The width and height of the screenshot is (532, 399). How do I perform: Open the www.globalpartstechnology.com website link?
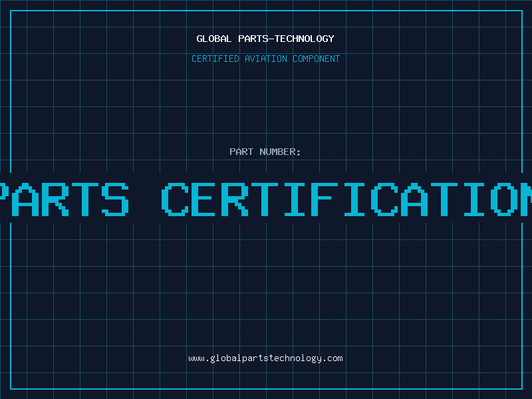[x=265, y=358]
